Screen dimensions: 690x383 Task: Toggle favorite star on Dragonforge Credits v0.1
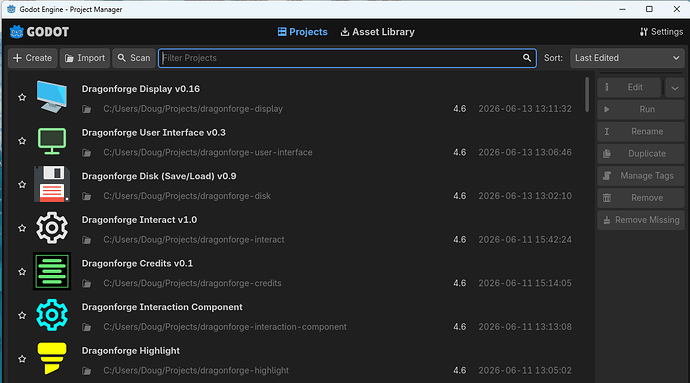pyautogui.click(x=22, y=272)
